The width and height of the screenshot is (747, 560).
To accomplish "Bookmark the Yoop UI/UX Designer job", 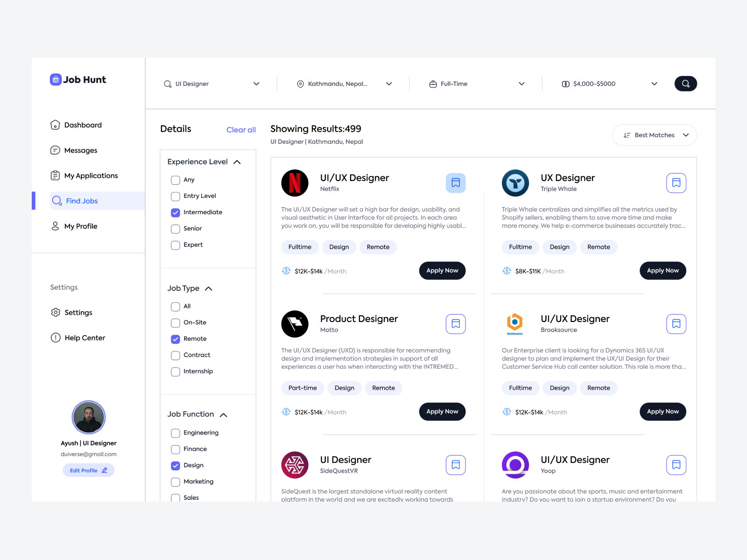I will tap(676, 465).
